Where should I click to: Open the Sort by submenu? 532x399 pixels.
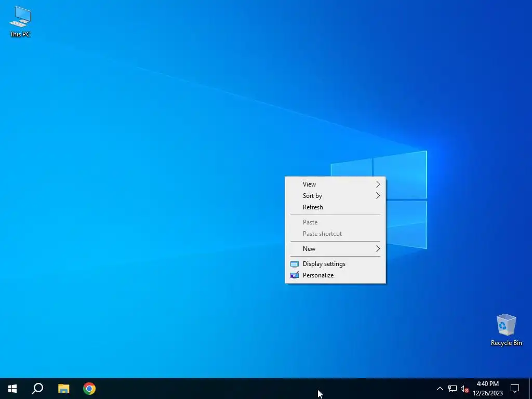(x=335, y=196)
